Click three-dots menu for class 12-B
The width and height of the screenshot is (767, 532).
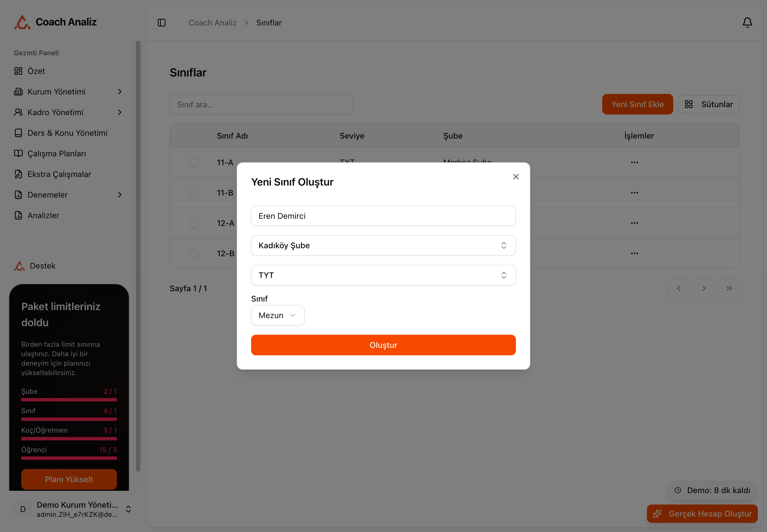634,253
